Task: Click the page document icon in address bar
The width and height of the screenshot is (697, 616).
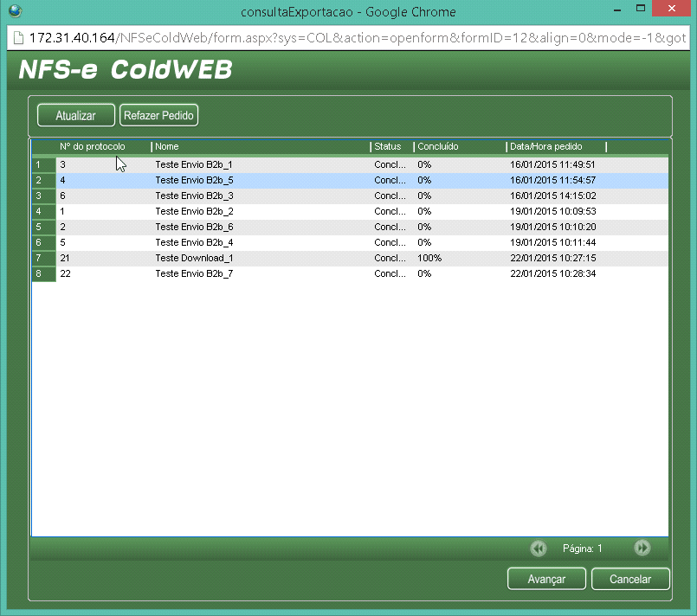Action: pos(16,39)
